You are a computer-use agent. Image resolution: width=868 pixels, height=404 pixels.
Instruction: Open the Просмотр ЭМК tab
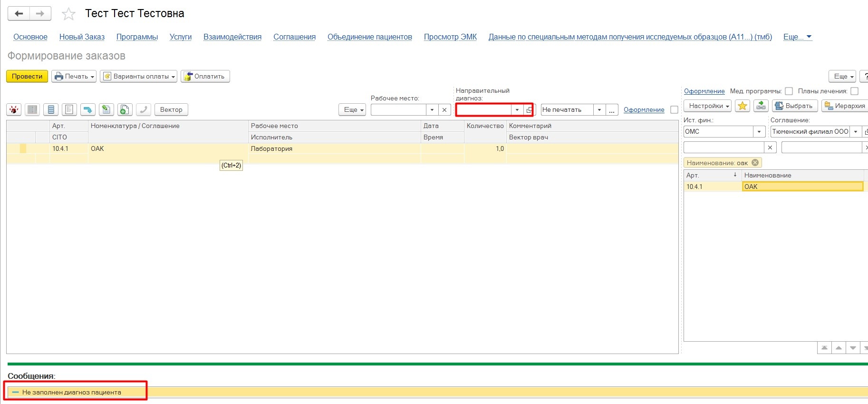click(450, 37)
